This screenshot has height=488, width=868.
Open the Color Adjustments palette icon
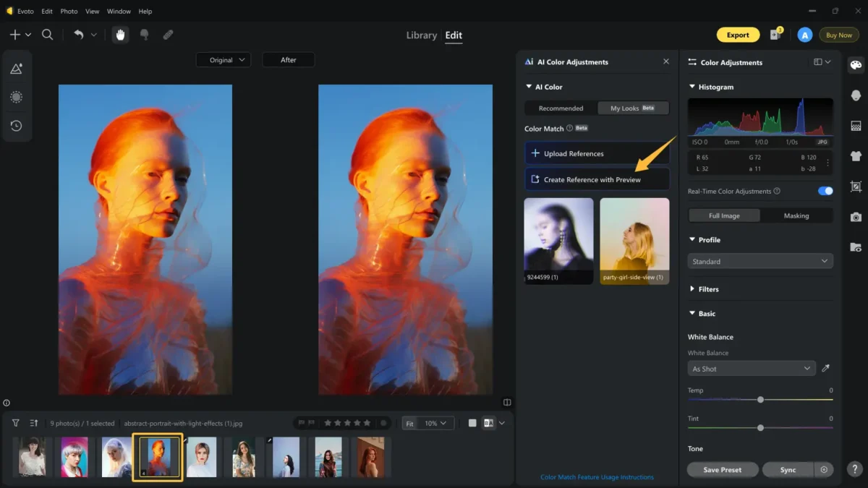point(856,65)
